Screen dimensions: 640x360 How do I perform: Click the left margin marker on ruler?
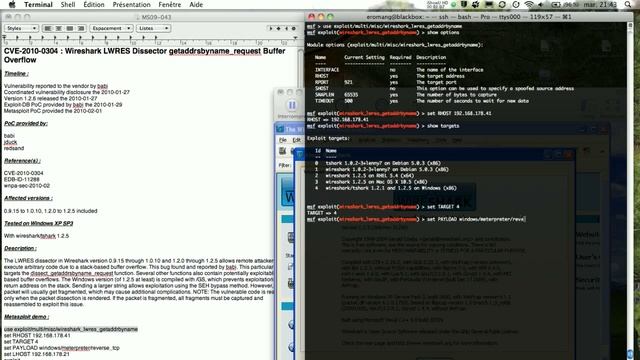point(4,38)
